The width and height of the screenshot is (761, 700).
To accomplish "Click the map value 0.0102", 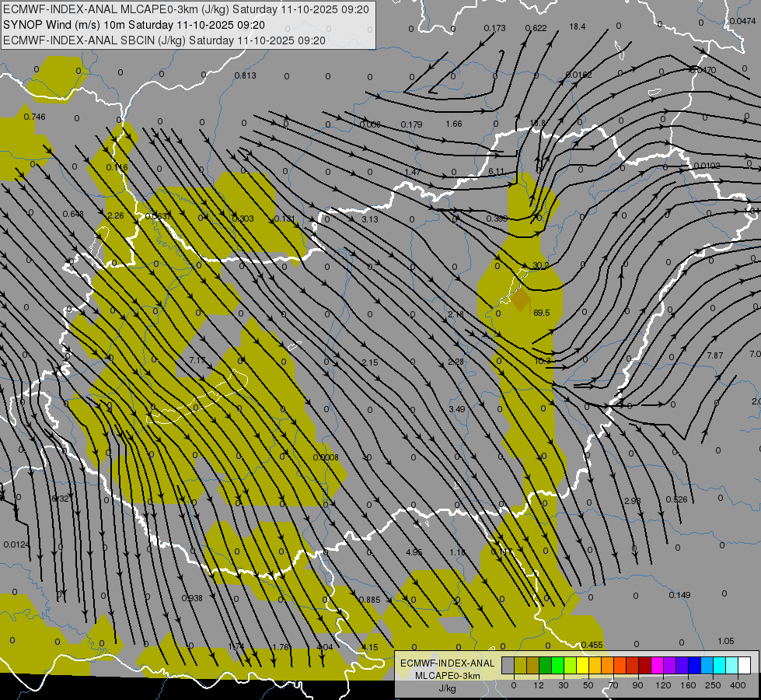I will pos(707,166).
